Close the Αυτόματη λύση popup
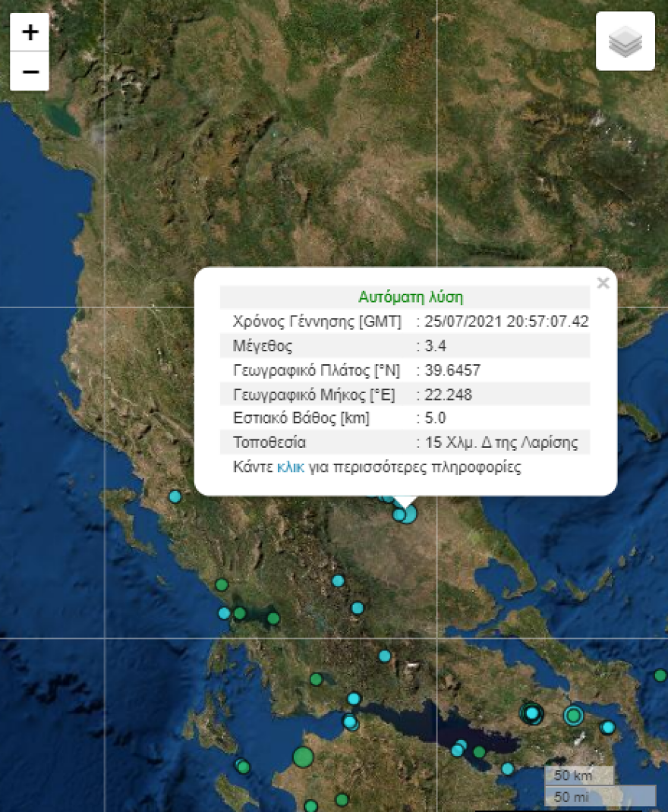668x812 pixels. [603, 283]
